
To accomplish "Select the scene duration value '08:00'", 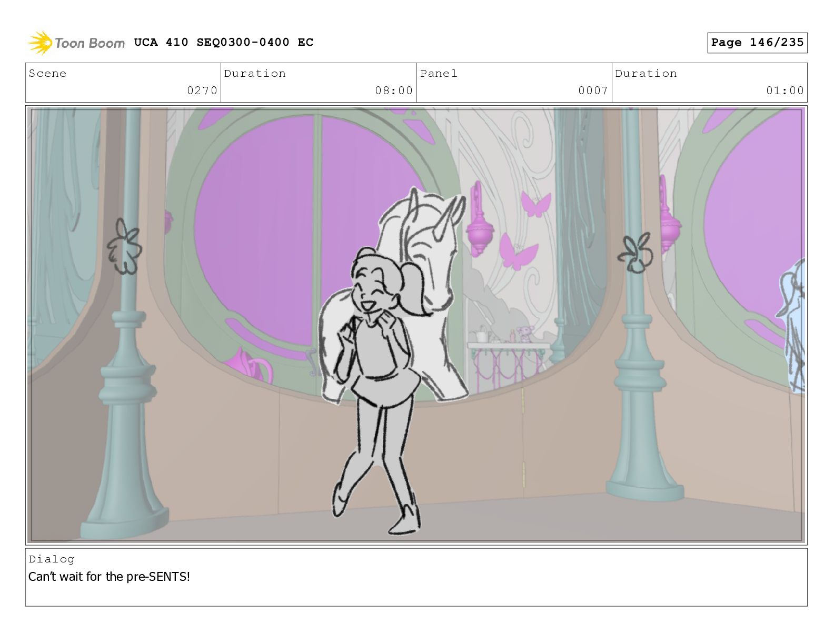I will pyautogui.click(x=394, y=90).
